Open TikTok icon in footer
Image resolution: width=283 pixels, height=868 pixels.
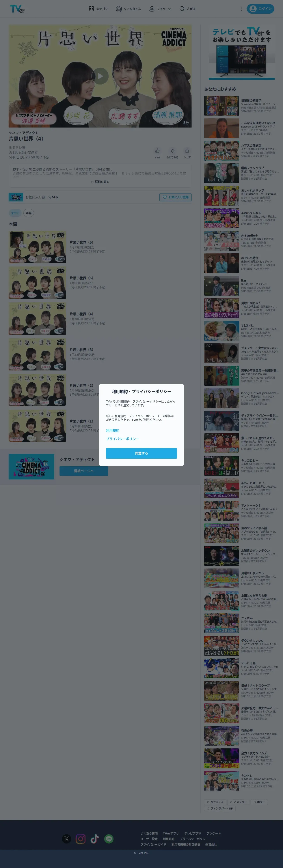(x=95, y=839)
